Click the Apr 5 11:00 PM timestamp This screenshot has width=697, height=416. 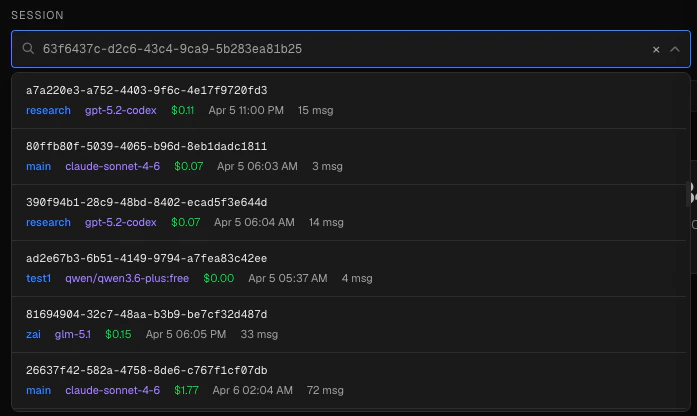(246, 110)
